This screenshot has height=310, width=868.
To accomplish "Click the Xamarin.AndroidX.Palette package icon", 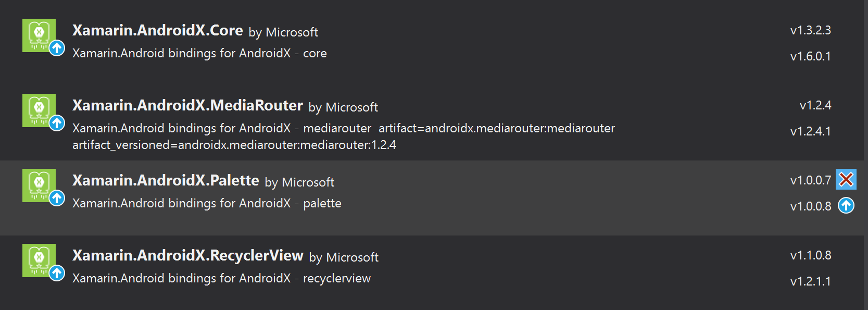I will pos(39,185).
